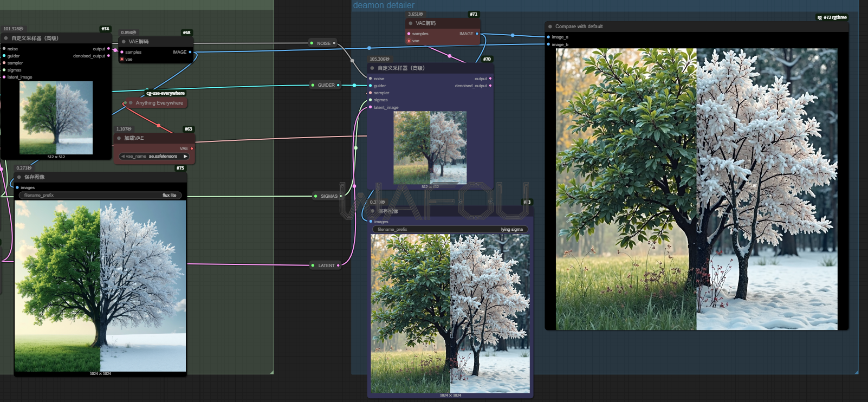This screenshot has width=868, height=402.
Task: Collapse VAE解码 node #71 via its title dot
Action: tap(410, 23)
